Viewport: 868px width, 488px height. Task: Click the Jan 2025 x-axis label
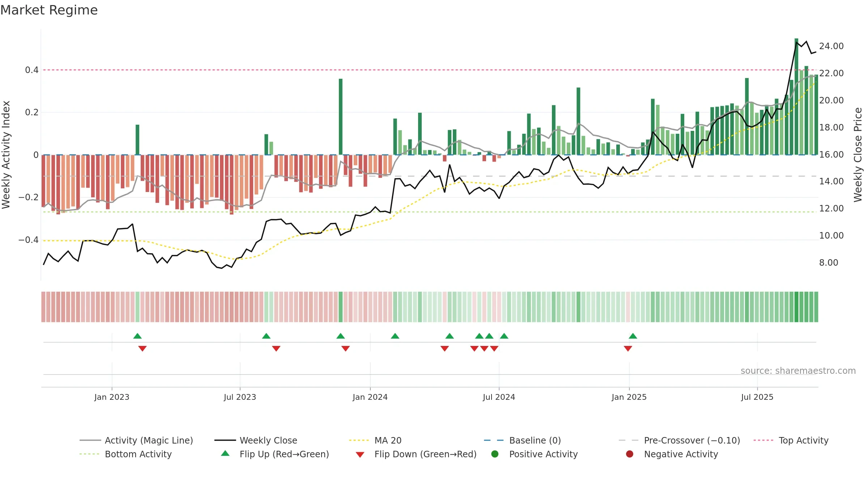pyautogui.click(x=629, y=397)
